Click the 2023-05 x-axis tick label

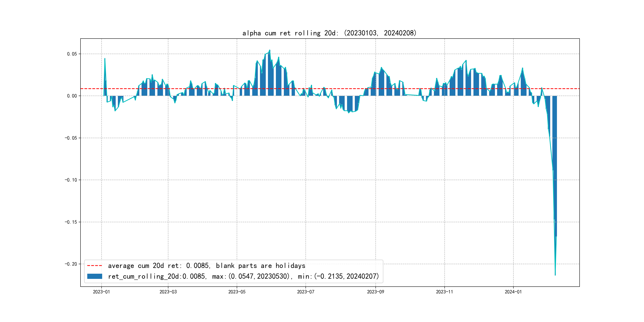tap(237, 292)
